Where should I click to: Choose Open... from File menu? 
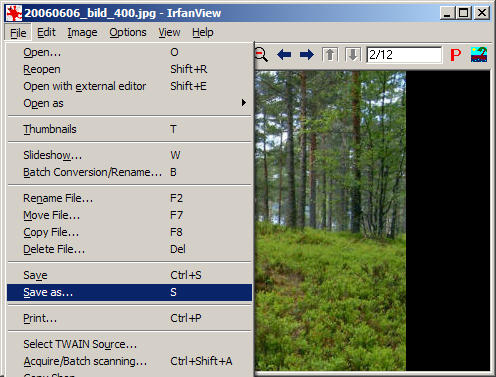[x=129, y=52]
